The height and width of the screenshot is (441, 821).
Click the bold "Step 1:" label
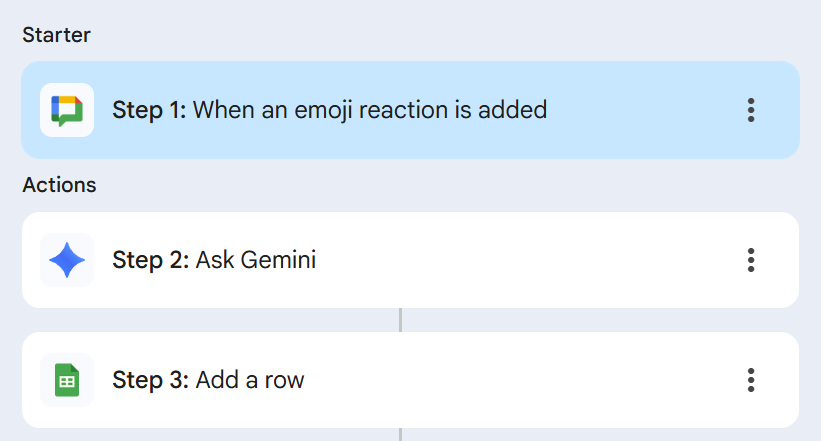149,110
